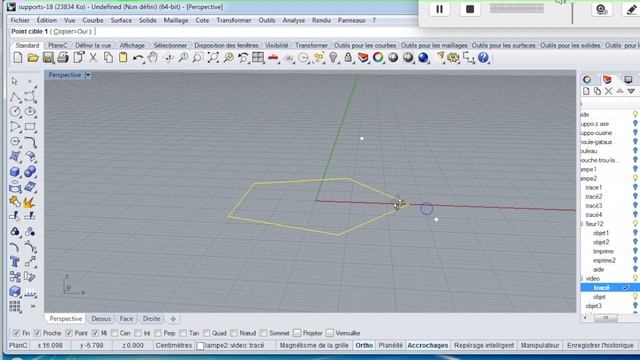
Task: Enable the Tan object snap checkbox
Action: (x=184, y=333)
